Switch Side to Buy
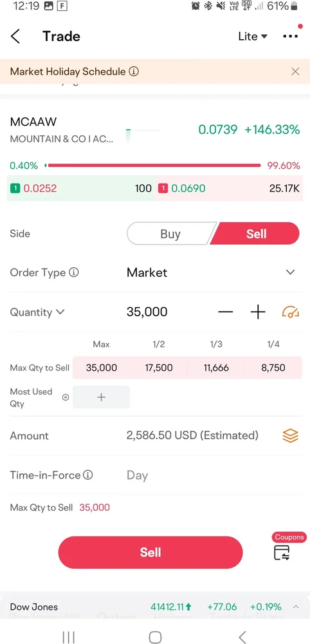This screenshot has width=310, height=644. [x=170, y=234]
